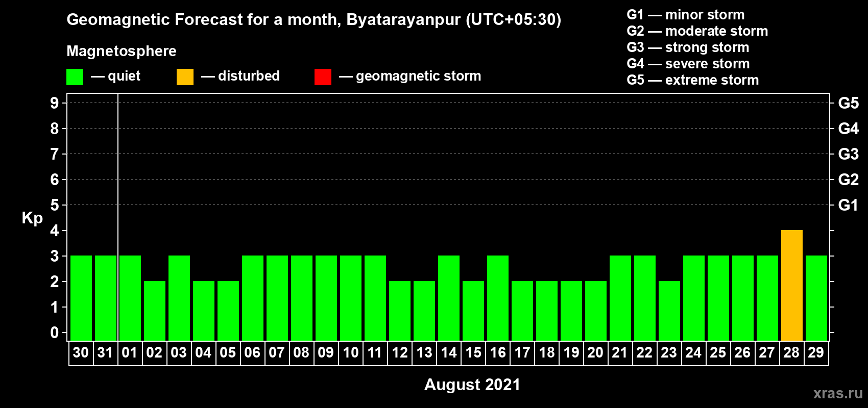868x408 pixels.
Task: Click the G1 right axis label
Action: tap(849, 205)
